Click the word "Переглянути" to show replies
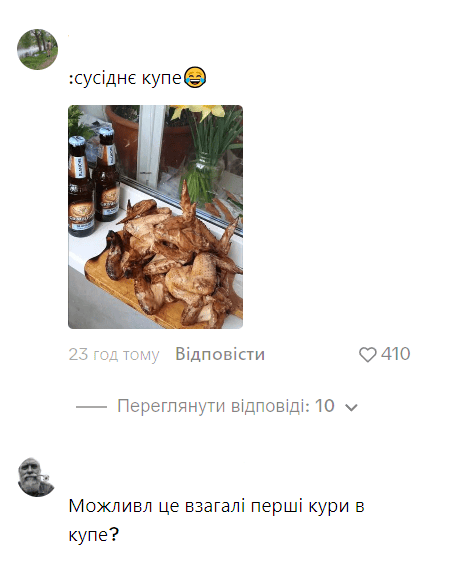This screenshot has width=458, height=569. (171, 406)
